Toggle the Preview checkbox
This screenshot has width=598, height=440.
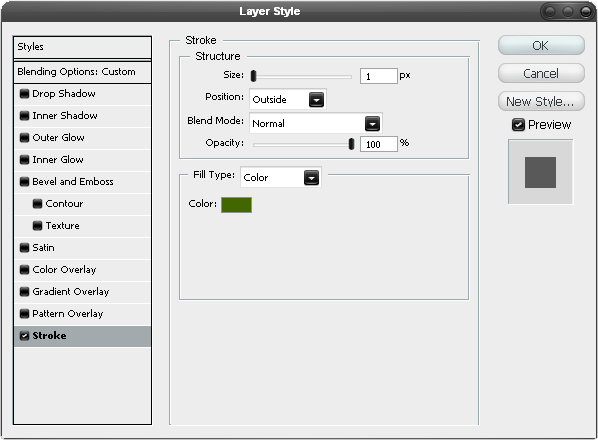pyautogui.click(x=518, y=125)
